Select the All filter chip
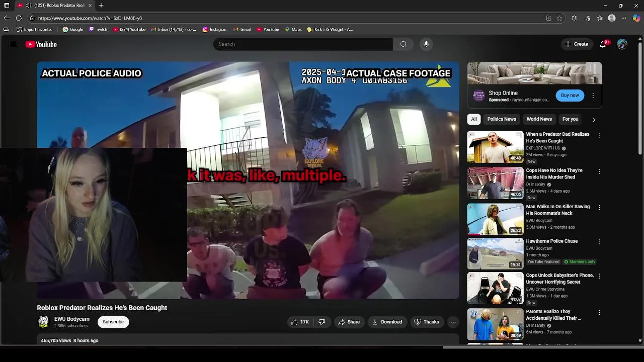644x362 pixels. (x=473, y=119)
